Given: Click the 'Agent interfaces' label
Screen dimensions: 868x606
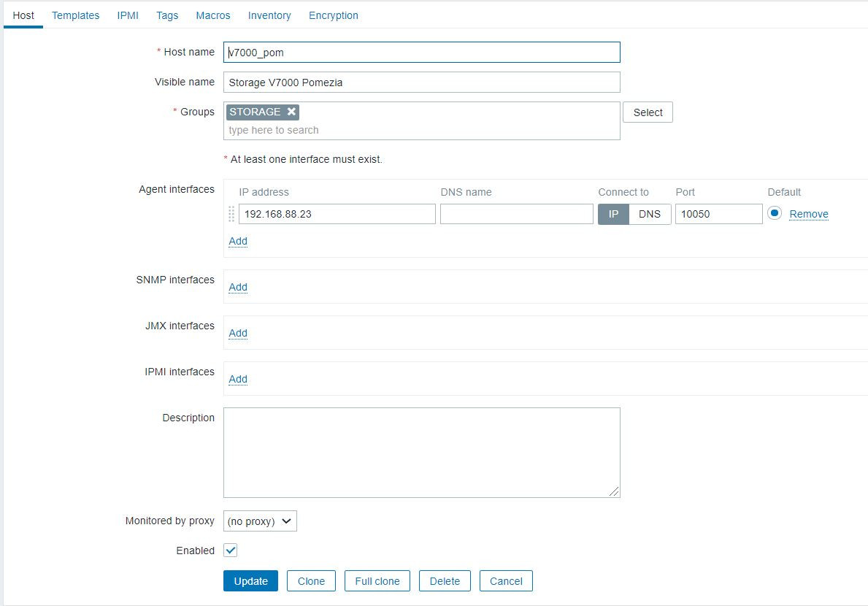Looking at the screenshot, I should point(177,189).
